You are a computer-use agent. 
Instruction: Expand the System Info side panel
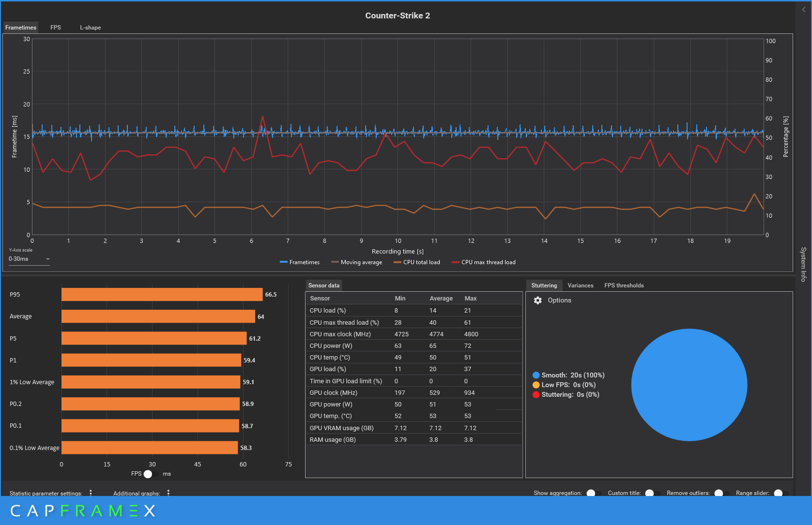[x=803, y=264]
